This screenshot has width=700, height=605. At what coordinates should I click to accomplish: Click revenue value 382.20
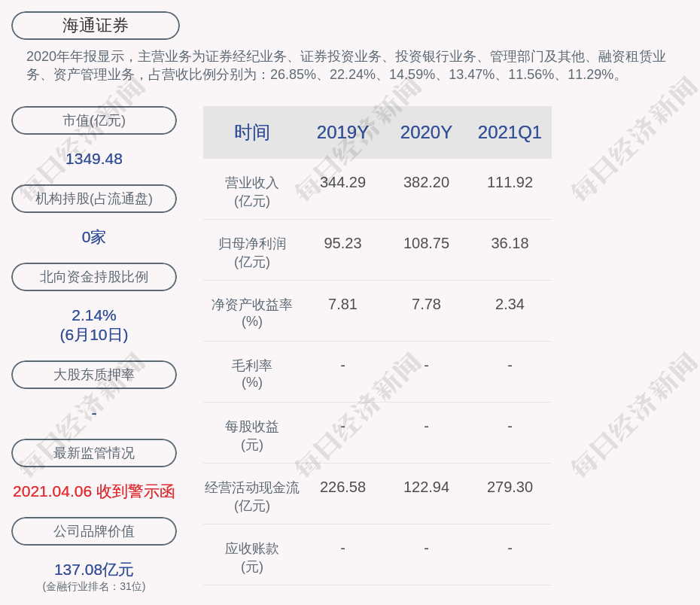(x=426, y=183)
